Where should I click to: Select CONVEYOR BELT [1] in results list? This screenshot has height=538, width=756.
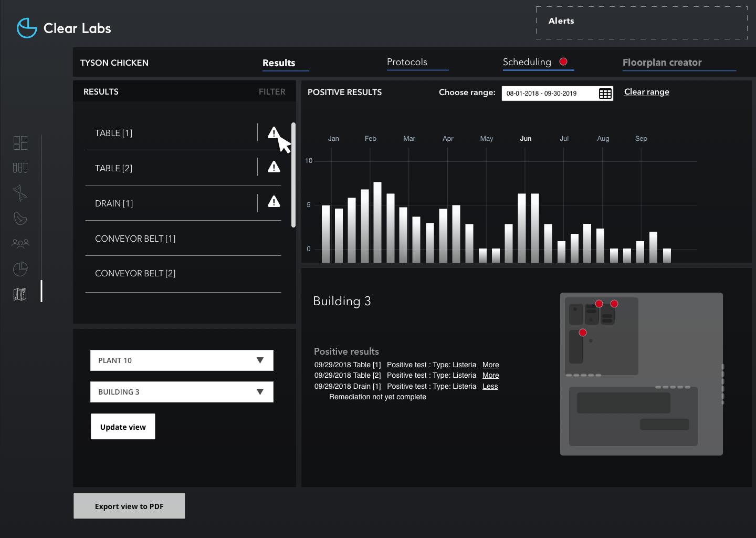click(x=183, y=239)
